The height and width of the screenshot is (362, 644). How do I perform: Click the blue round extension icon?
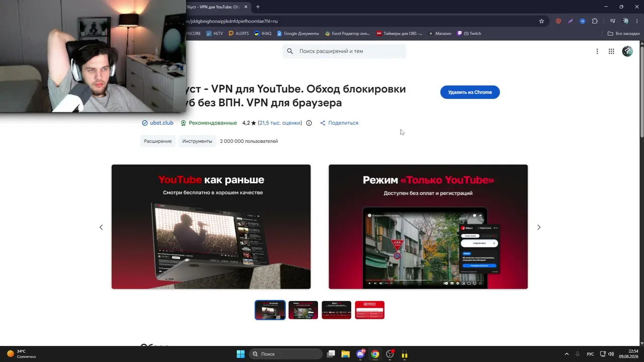(582, 21)
